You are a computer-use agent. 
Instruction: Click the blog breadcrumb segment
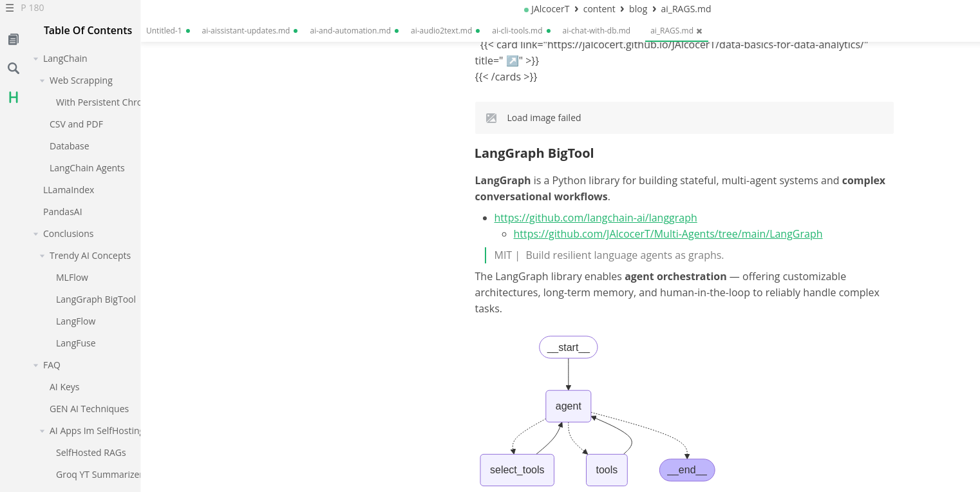click(638, 9)
